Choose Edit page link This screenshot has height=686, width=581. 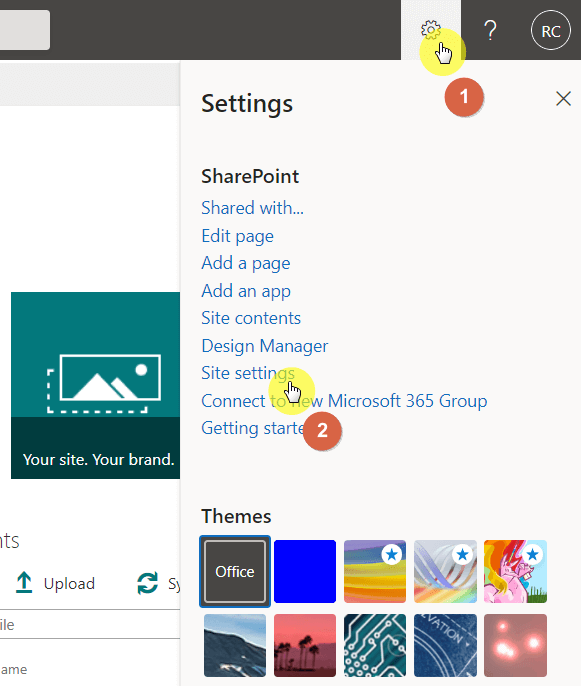coord(237,236)
